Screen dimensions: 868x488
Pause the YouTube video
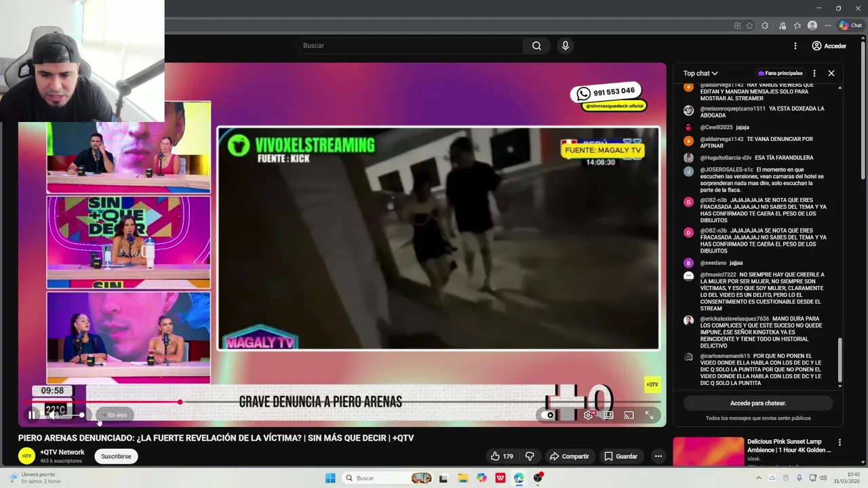point(31,415)
